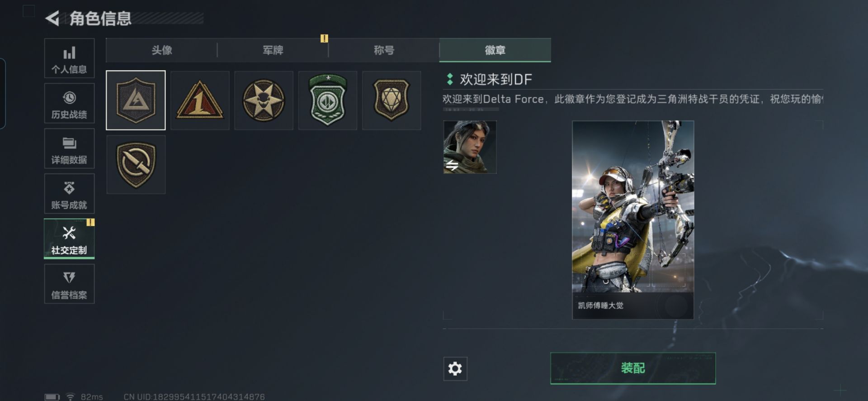Select the round six-point star badge
Image resolution: width=868 pixels, height=401 pixels.
[x=264, y=100]
